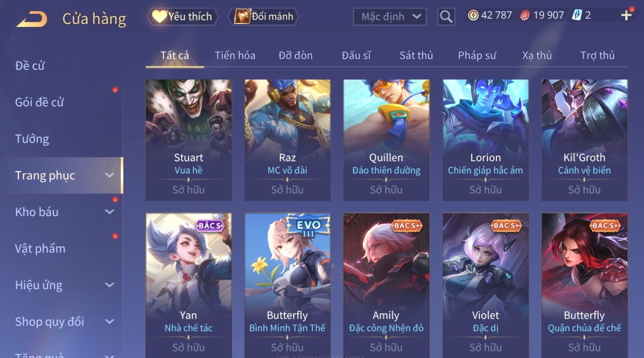644x358 pixels.
Task: Click the gold coin currency icon
Action: [473, 15]
